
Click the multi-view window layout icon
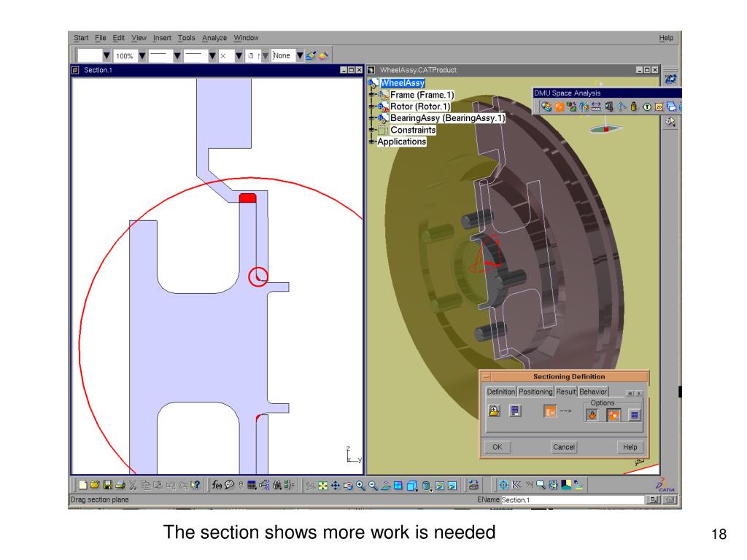pyautogui.click(x=398, y=486)
